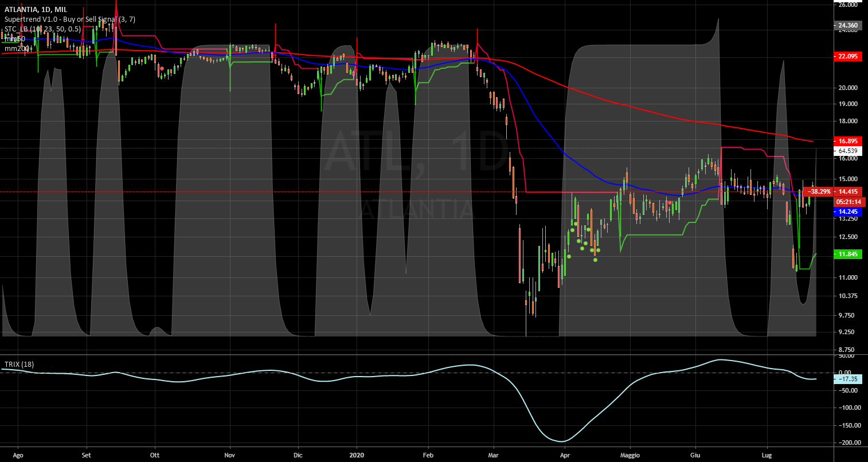Click the -17.35 TRIX value label

[848, 379]
